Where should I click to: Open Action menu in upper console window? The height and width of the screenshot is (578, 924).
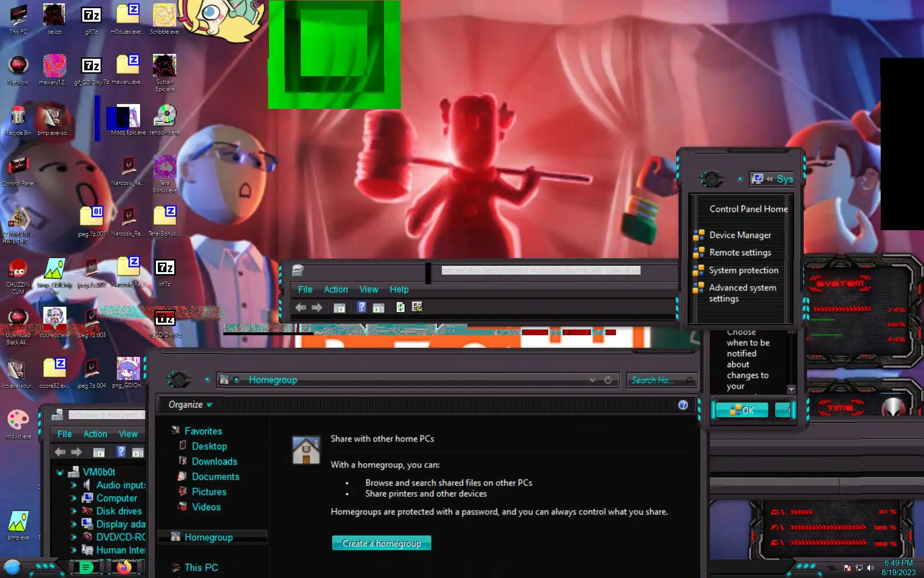click(335, 289)
